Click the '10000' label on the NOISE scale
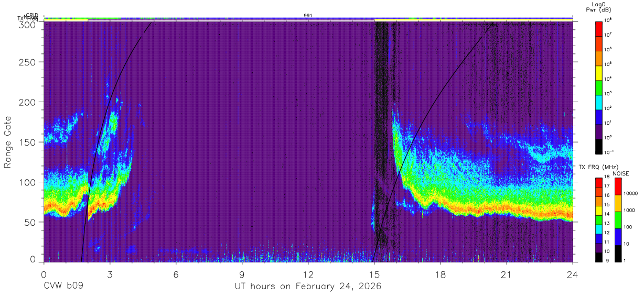The width and height of the screenshot is (644, 297). 631,193
